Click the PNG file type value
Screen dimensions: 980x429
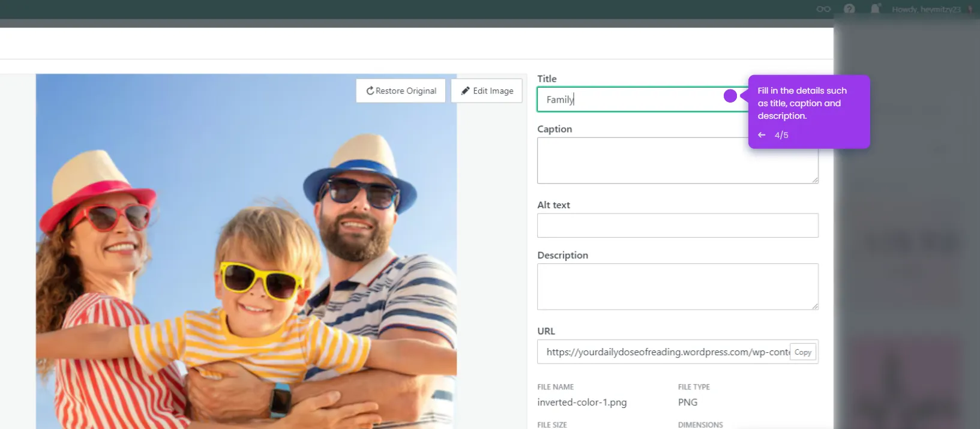pos(688,403)
